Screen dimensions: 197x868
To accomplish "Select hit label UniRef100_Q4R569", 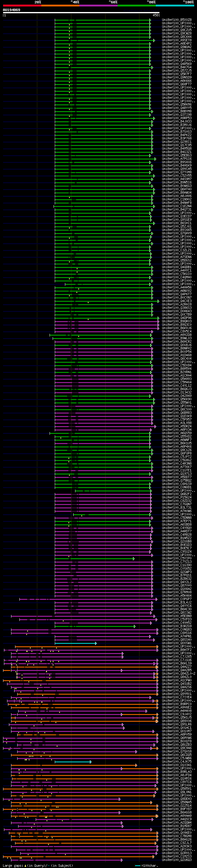I will (x=177, y=64).
